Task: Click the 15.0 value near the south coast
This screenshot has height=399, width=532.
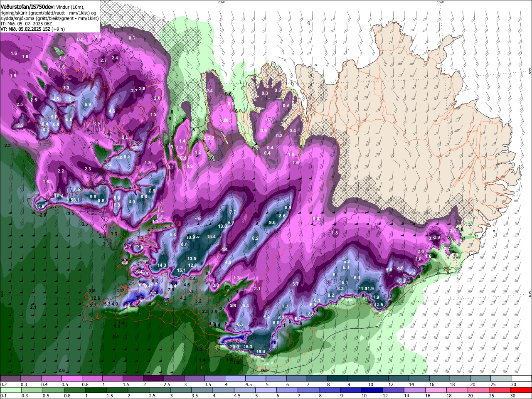Action: click(x=261, y=352)
